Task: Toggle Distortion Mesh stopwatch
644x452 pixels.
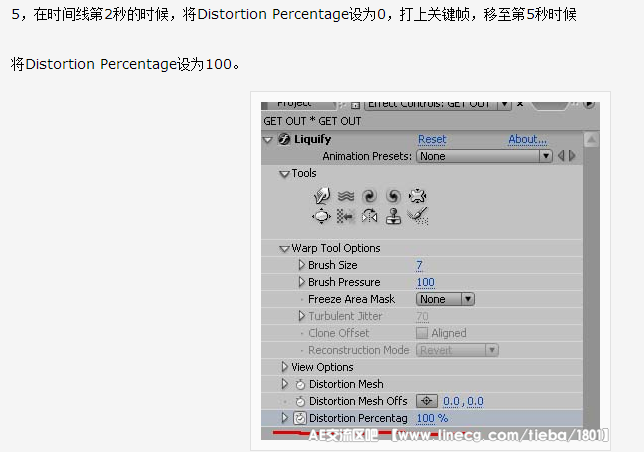Action: tap(300, 384)
